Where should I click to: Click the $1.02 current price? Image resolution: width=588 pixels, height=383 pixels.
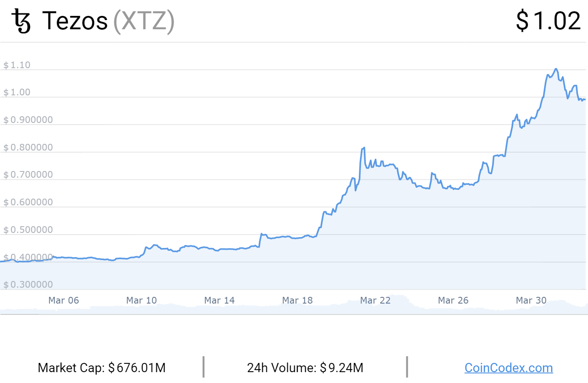[548, 21]
